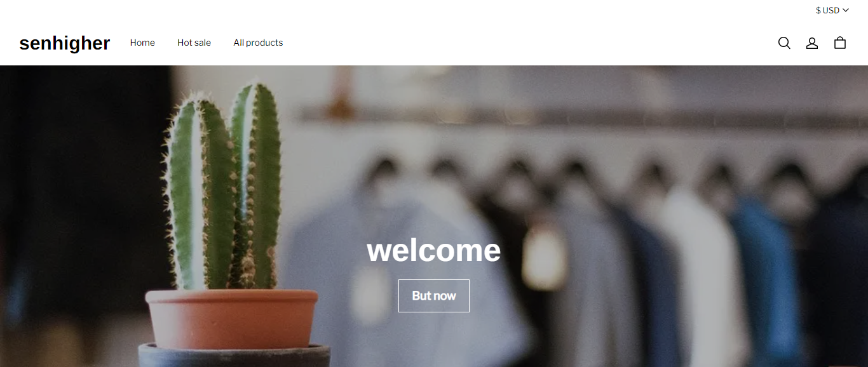
Task: Go to the Home menu item
Action: coord(142,43)
